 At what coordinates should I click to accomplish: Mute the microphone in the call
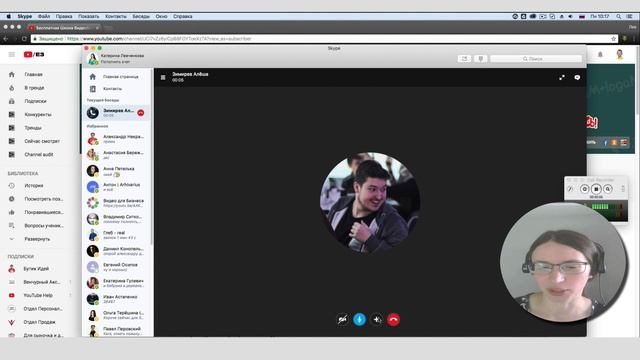(x=360, y=319)
